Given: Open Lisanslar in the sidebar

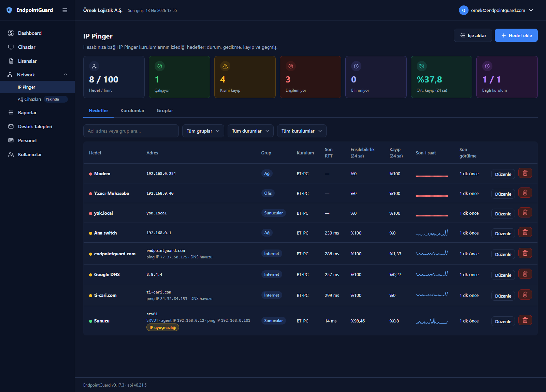Looking at the screenshot, I should coord(38,61).
